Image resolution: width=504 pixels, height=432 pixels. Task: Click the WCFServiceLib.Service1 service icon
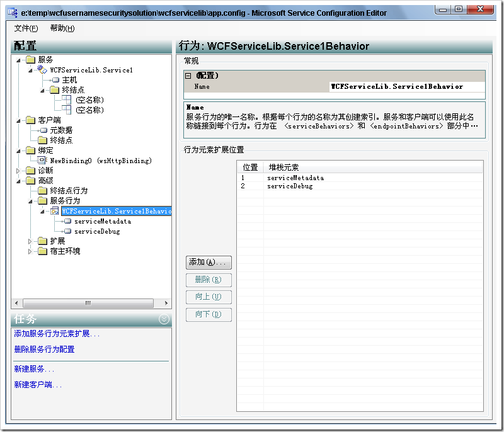(x=42, y=70)
